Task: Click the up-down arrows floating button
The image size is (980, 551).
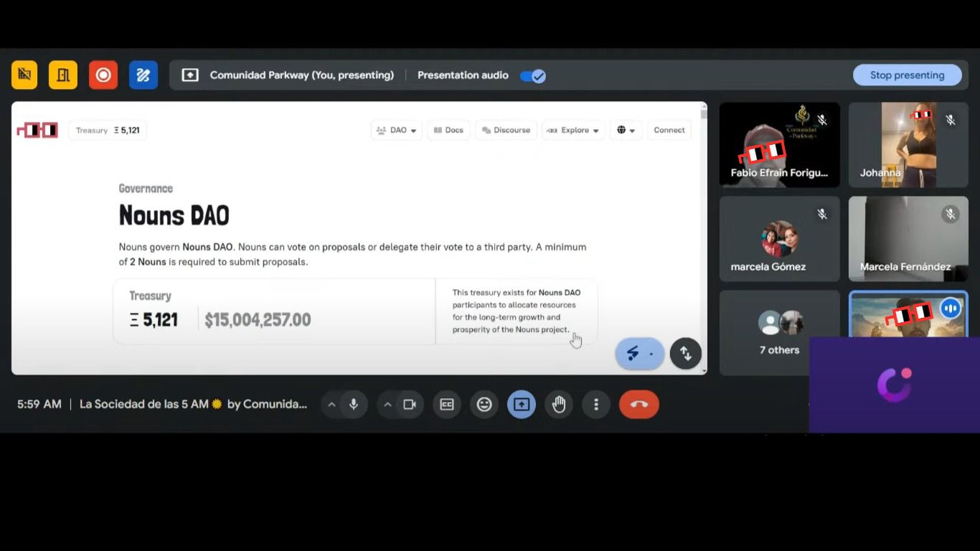Action: tap(686, 353)
